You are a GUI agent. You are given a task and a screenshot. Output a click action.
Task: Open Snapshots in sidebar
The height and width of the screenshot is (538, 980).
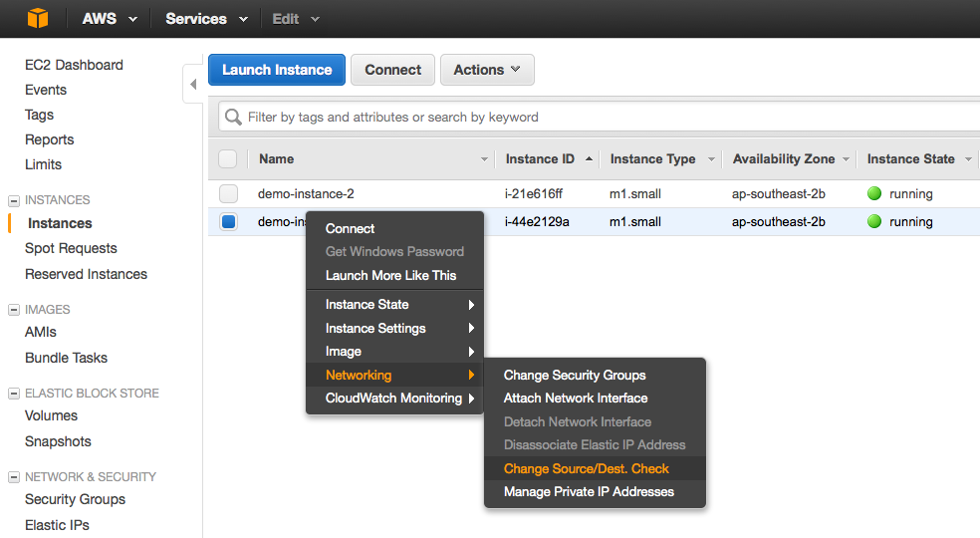pyautogui.click(x=58, y=441)
